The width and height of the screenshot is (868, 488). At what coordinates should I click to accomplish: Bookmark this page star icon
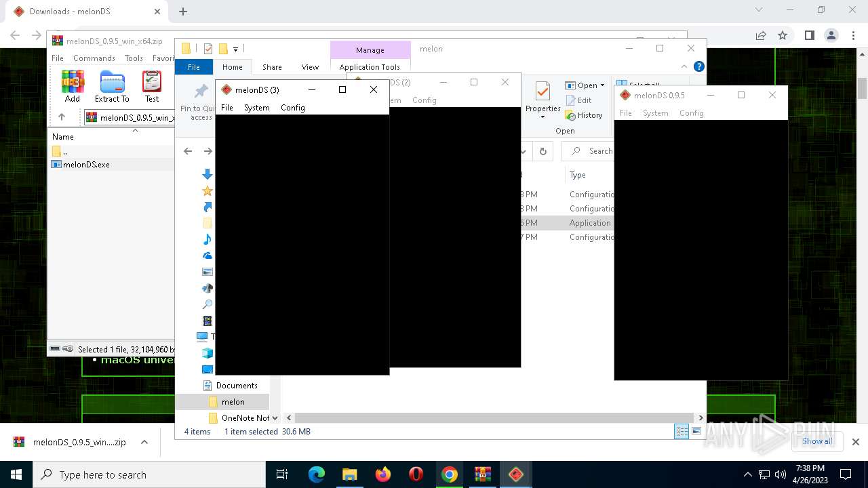783,35
